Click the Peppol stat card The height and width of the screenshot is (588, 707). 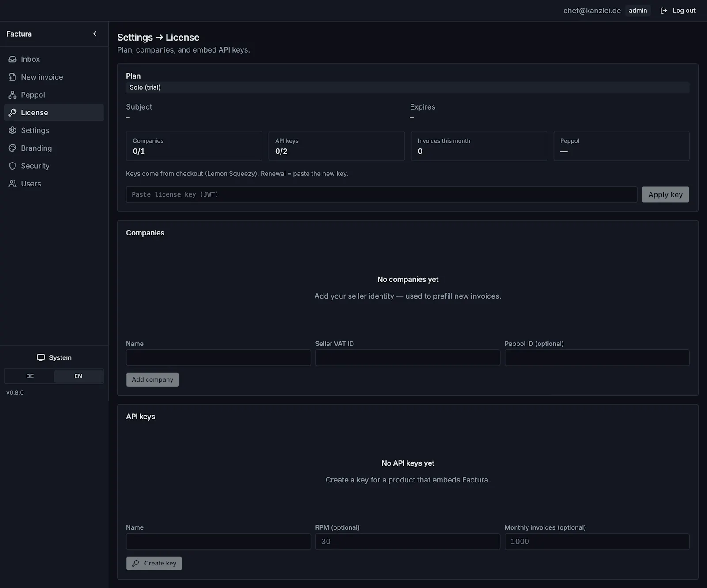pos(621,146)
